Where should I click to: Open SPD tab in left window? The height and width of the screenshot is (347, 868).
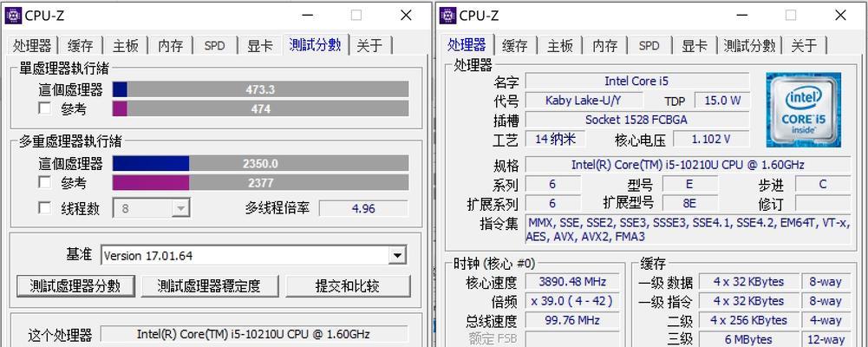point(215,46)
